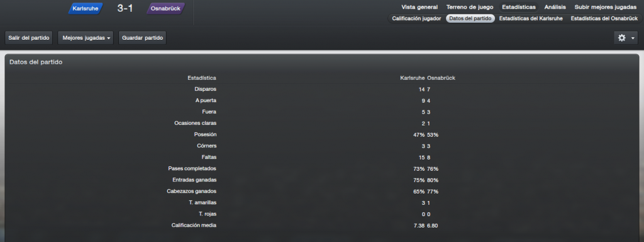644x242 pixels.
Task: Expand the dropdown arrow beside the gear
Action: click(633, 38)
